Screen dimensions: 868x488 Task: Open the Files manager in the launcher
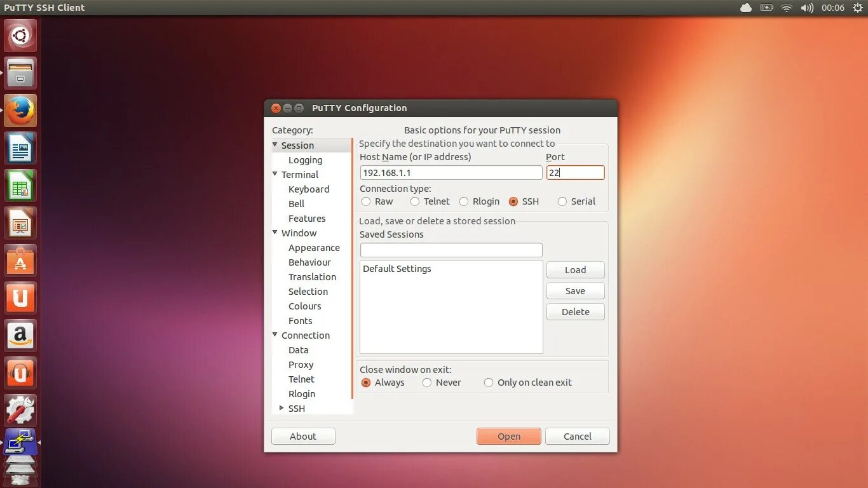(20, 73)
